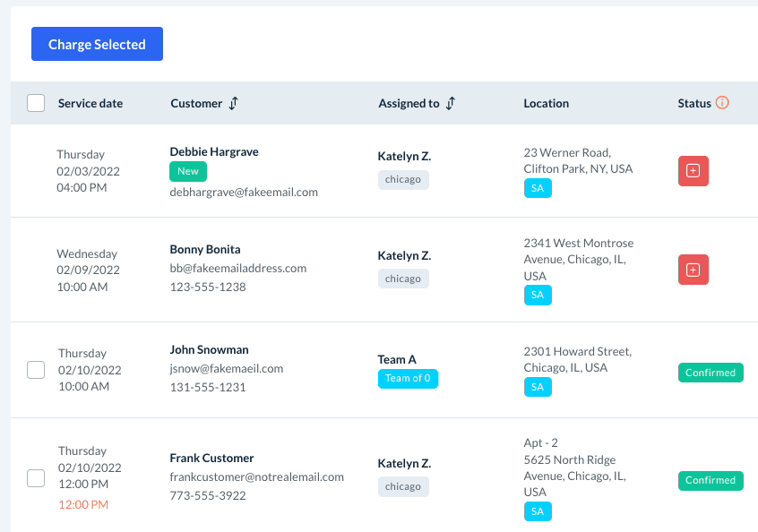Click the New tag under Debbie Hargrave
Viewport: 758px width, 532px height.
pyautogui.click(x=188, y=171)
